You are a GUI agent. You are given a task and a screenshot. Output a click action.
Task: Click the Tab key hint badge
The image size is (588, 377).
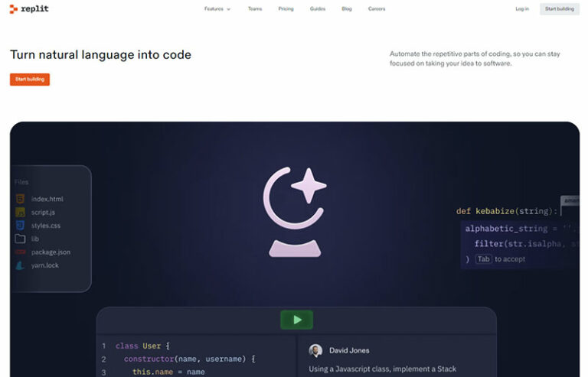(483, 259)
